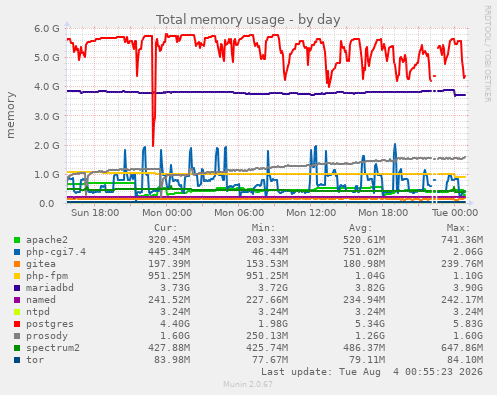497x395 pixels.
Task: Click the postgres red legend swatch
Action: [x=17, y=324]
